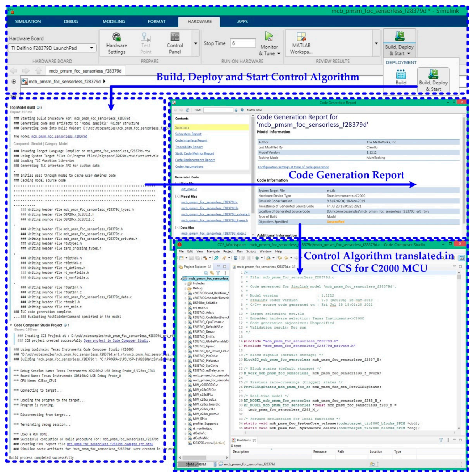Switch to the MODELING ribbon tab
Image resolution: width=475 pixels, height=476 pixels.
(114, 21)
